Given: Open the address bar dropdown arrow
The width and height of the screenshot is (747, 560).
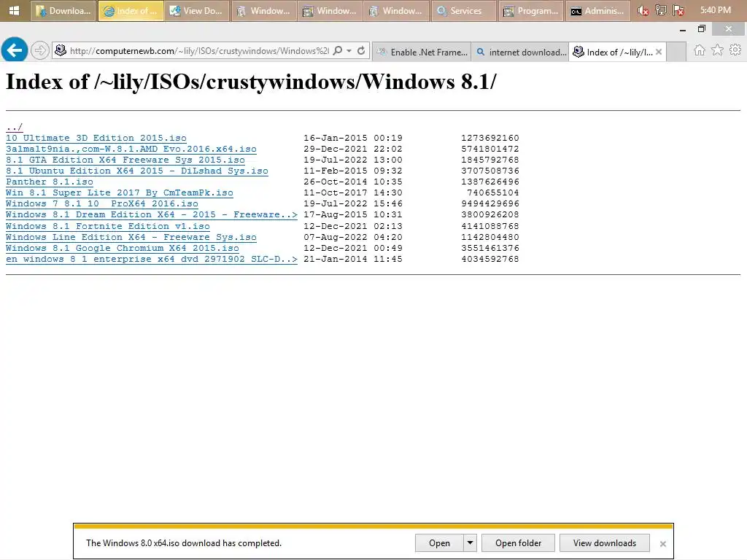Looking at the screenshot, I should (x=349, y=50).
